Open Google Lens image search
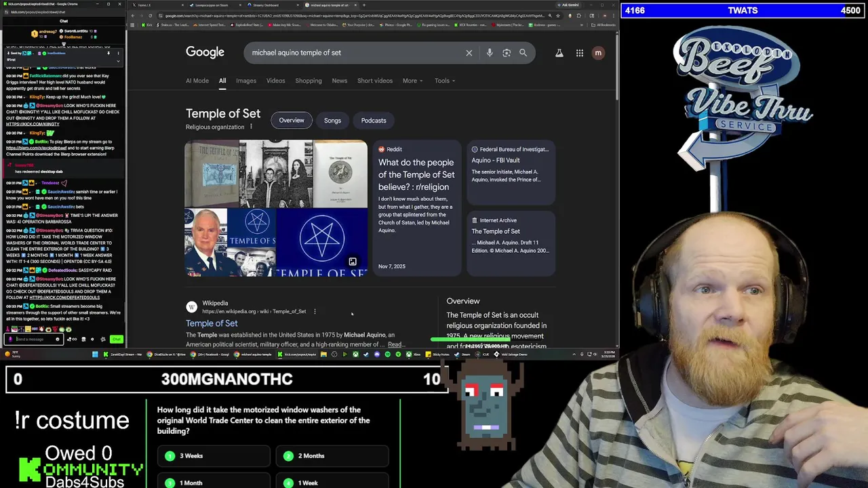 coord(507,53)
